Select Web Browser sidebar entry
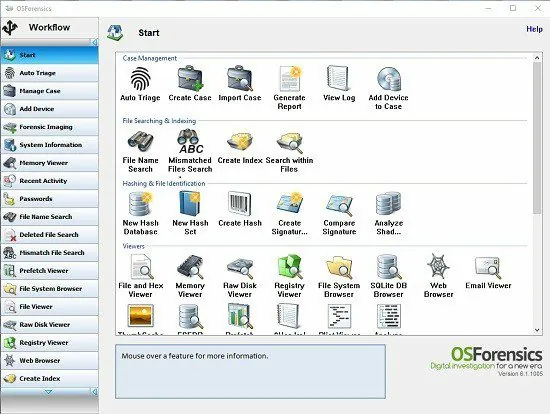The width and height of the screenshot is (550, 414). [x=49, y=360]
